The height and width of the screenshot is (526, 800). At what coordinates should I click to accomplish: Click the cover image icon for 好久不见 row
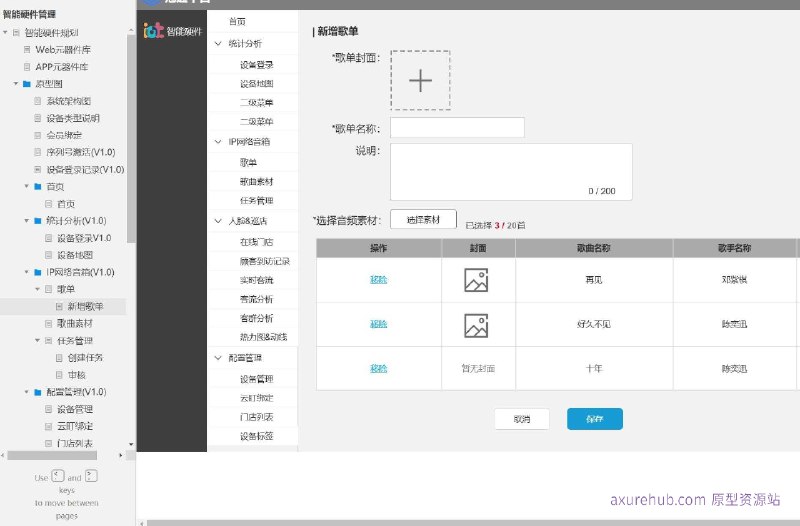pyautogui.click(x=476, y=325)
